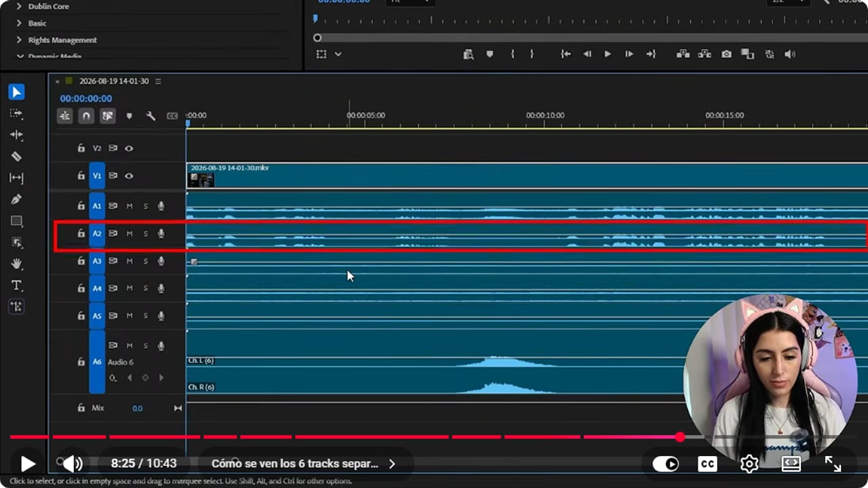Select the Type tool
Screen dimensions: 868x488
16,285
